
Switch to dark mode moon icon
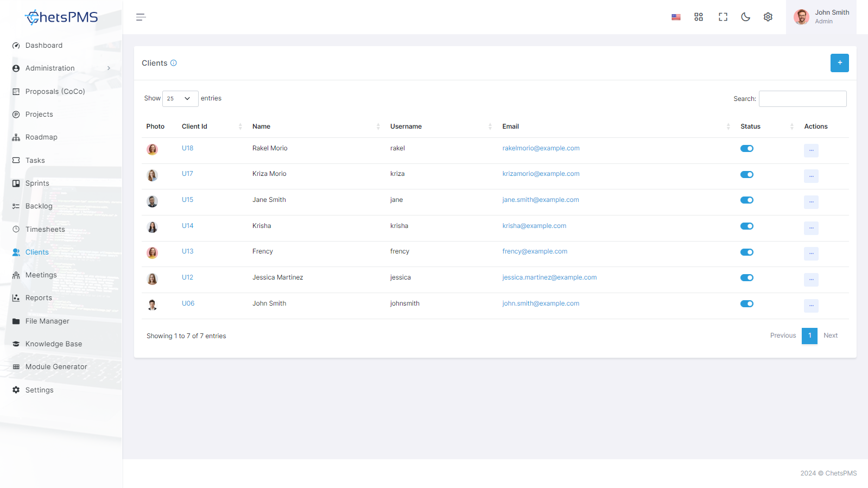click(x=746, y=17)
